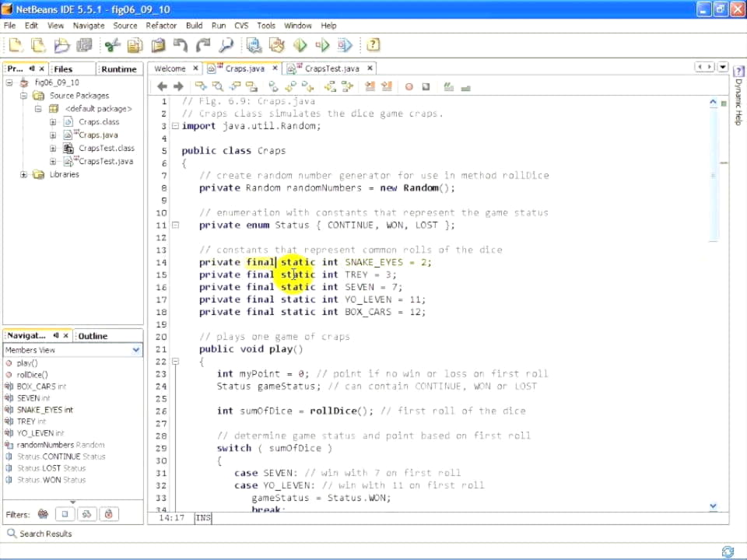747x560 pixels.
Task: Open the Refactor menu
Action: [161, 26]
